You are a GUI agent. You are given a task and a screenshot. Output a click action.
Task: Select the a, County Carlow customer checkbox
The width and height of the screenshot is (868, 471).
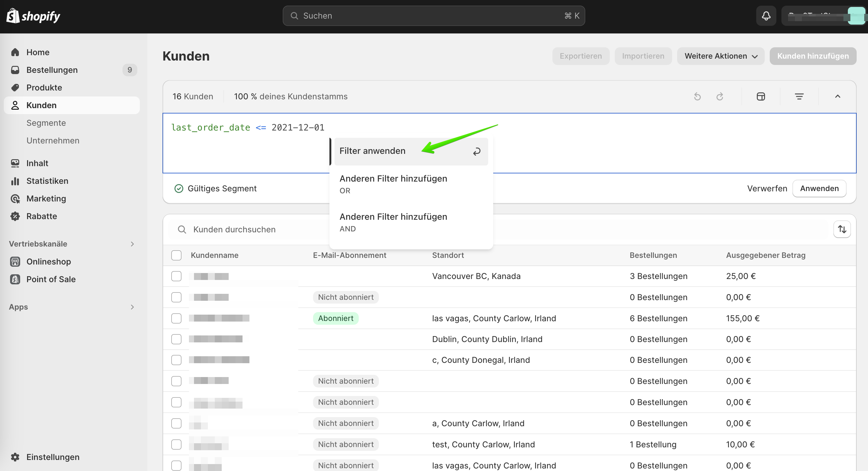[x=176, y=423]
